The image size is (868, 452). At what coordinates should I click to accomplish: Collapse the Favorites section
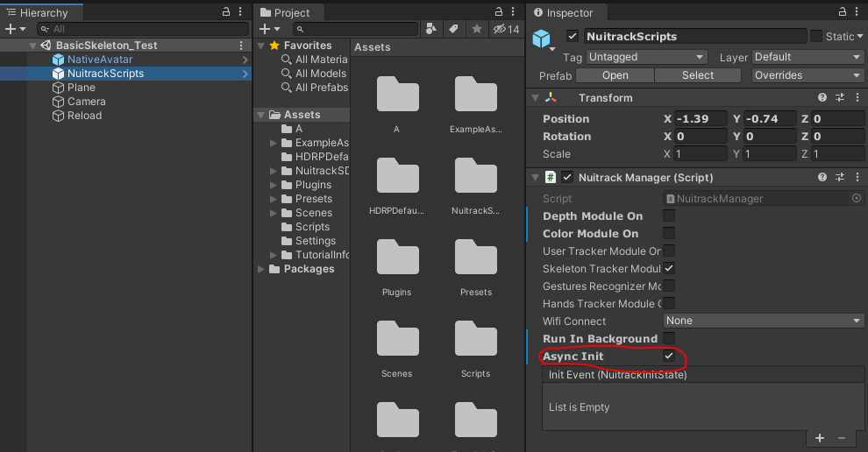(261, 46)
